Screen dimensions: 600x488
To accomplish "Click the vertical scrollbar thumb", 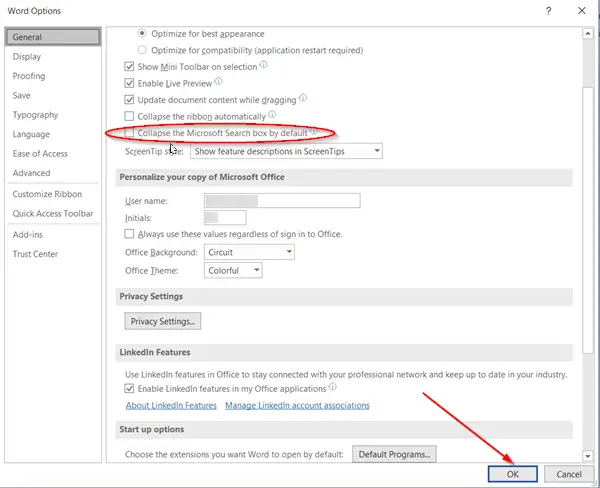I will tap(588, 220).
